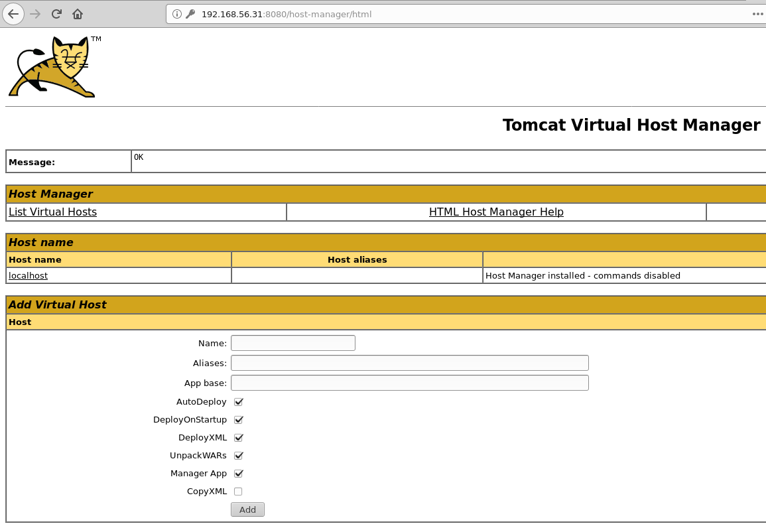
Task: Click the 'Tomcat Virtual Host Manager' heading
Action: 631,125
